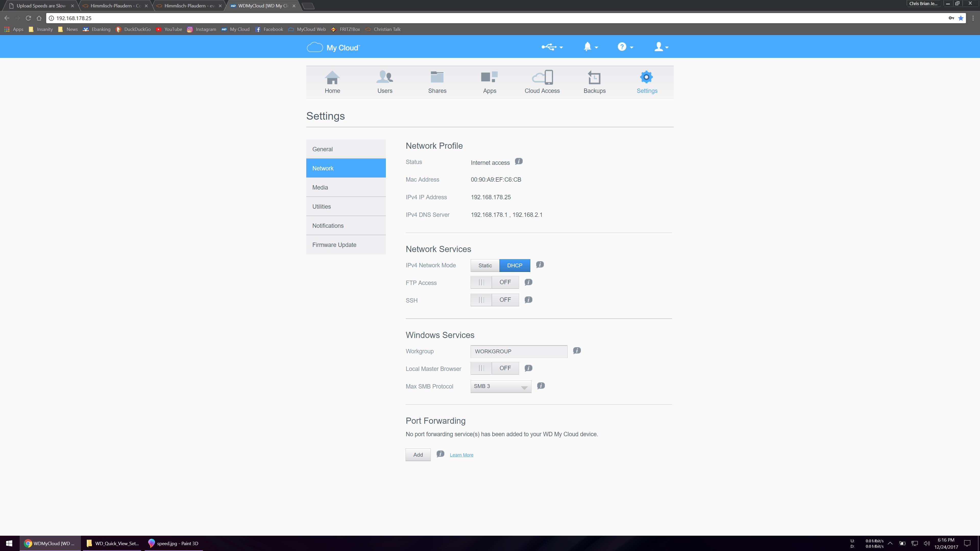Select Static IPv4 network mode
Screen dimensions: 980x551
(485, 265)
